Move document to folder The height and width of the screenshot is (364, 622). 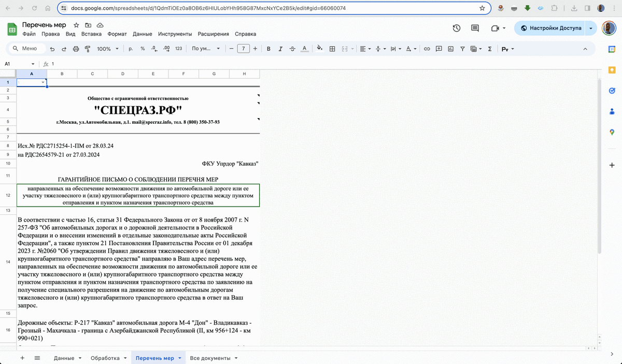88,25
